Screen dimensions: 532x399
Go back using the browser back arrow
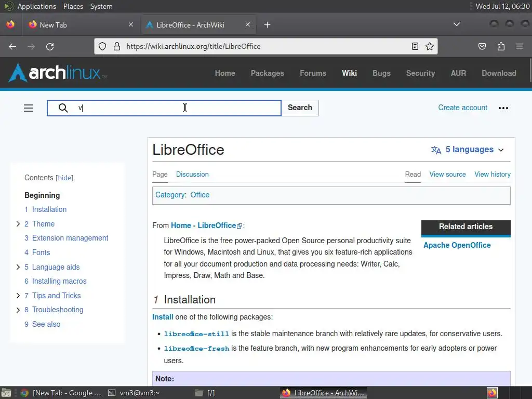[12, 46]
